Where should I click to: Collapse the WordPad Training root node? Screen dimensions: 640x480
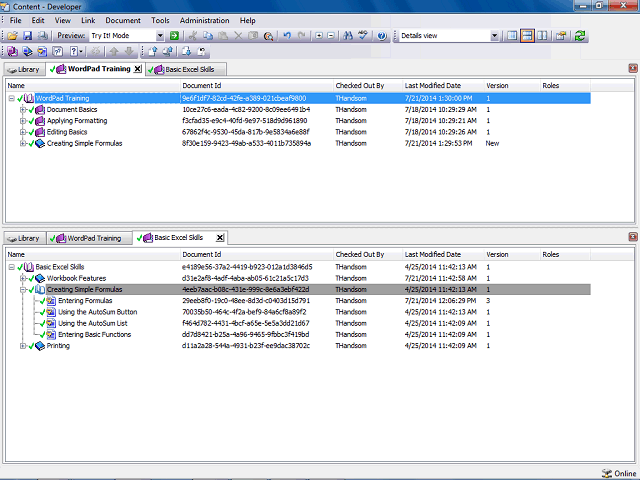pos(11,98)
